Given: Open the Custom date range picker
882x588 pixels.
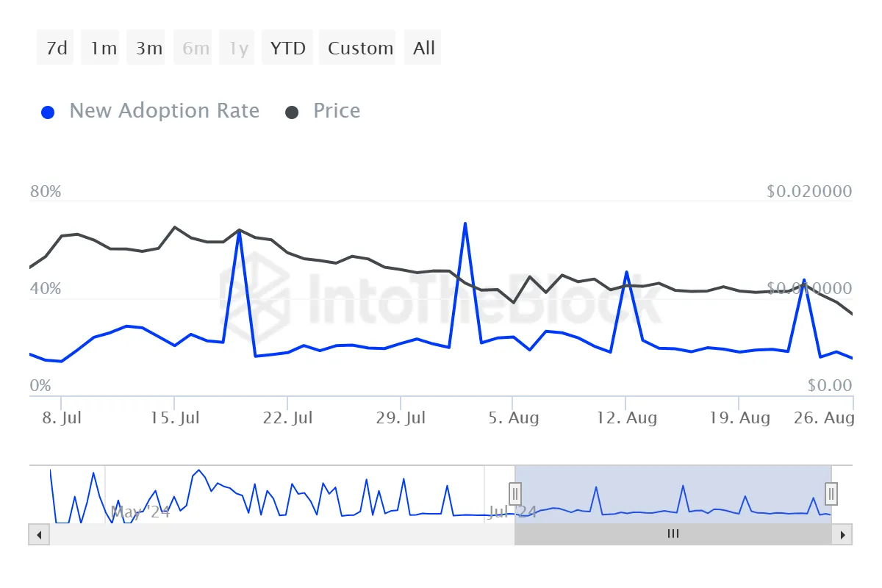Looking at the screenshot, I should [360, 49].
